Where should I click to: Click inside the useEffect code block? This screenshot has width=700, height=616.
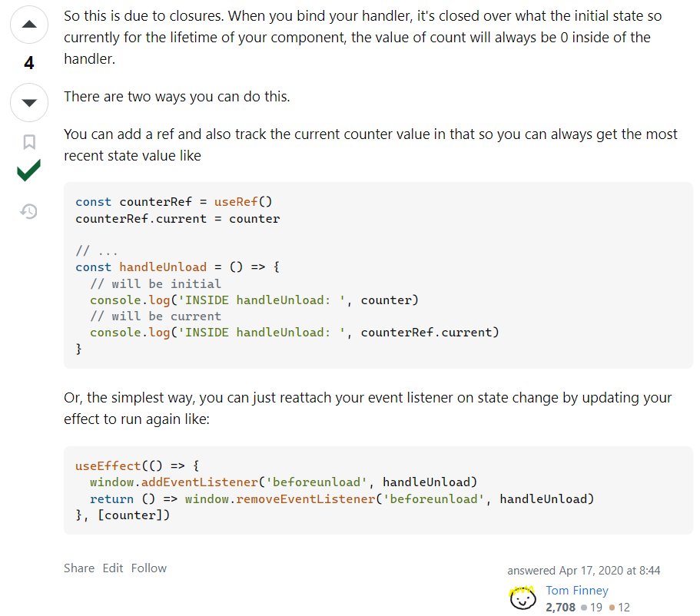coord(378,490)
